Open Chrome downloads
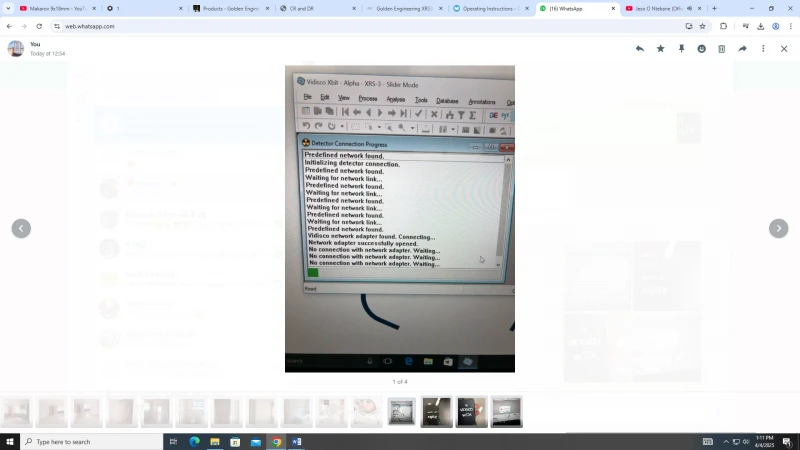The image size is (800, 450). pyautogui.click(x=761, y=26)
